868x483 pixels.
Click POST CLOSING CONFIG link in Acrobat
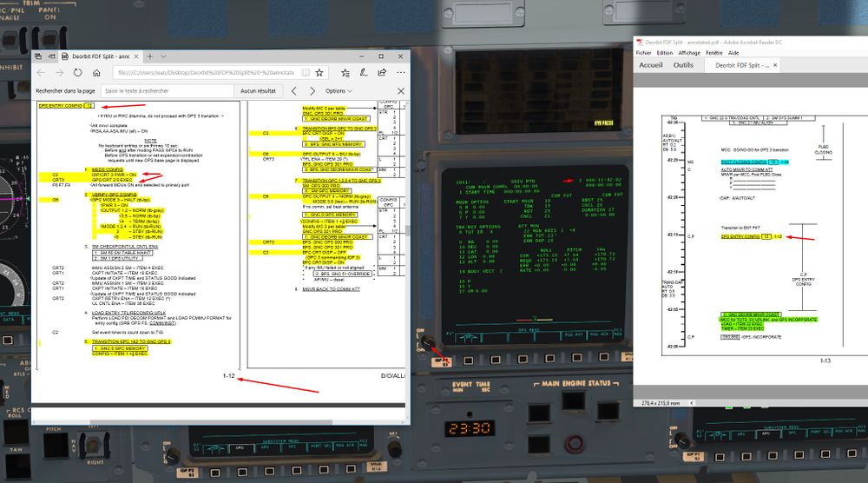[744, 162]
